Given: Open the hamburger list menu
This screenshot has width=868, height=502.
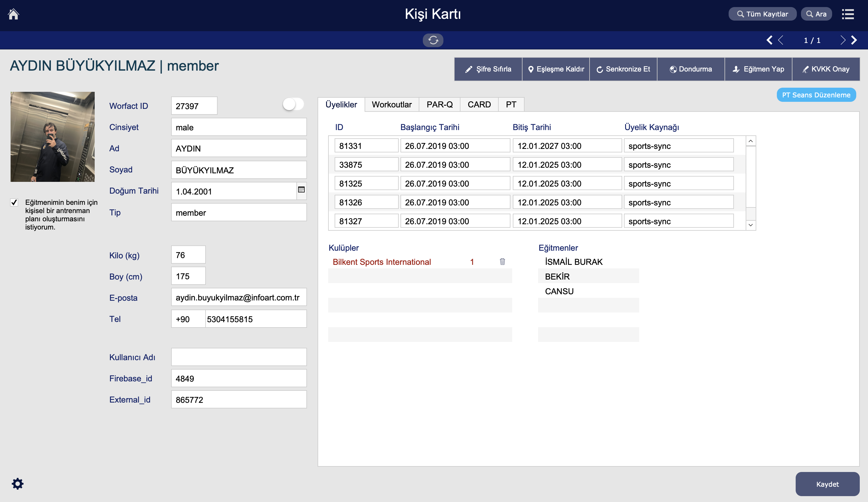Looking at the screenshot, I should 848,14.
